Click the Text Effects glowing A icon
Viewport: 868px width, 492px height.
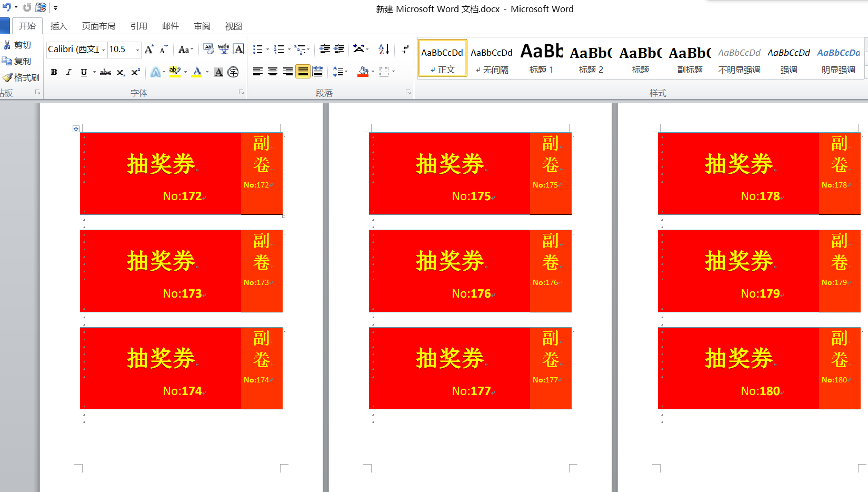[x=156, y=72]
